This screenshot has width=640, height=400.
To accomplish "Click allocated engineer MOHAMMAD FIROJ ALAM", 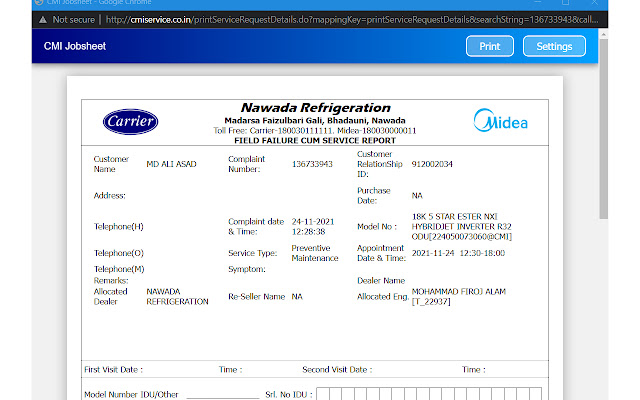I will 458,291.
